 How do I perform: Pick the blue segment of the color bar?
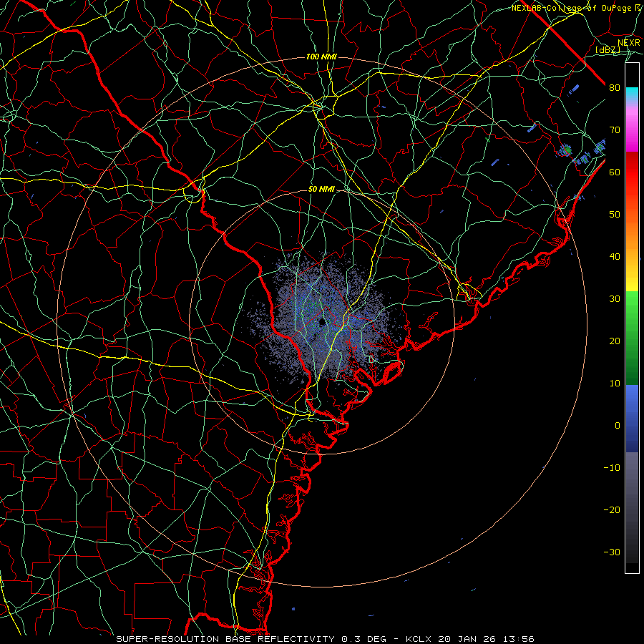pos(632,419)
